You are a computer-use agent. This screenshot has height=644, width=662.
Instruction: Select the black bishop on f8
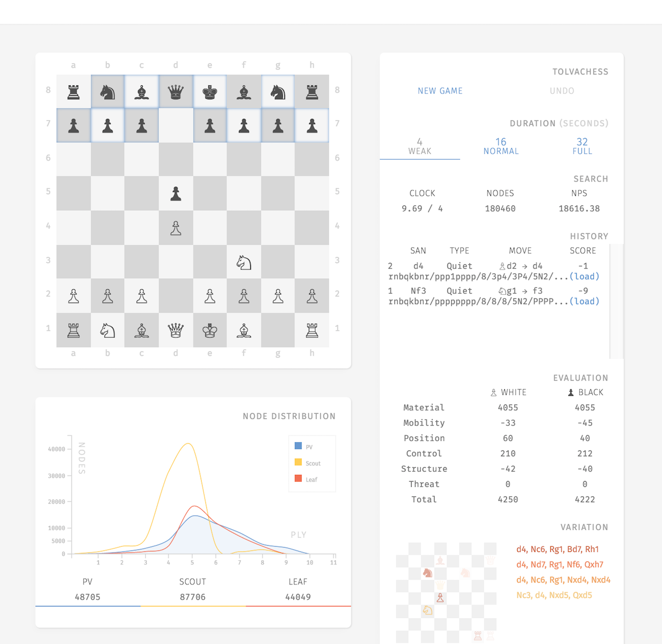click(x=244, y=92)
